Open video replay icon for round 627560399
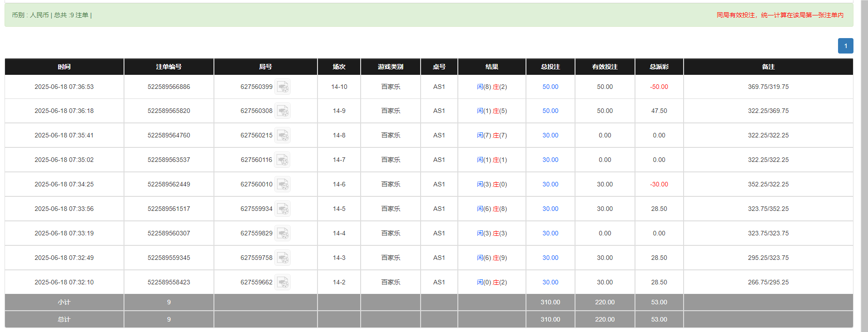Viewport: 868px width, 332px height. [x=283, y=87]
